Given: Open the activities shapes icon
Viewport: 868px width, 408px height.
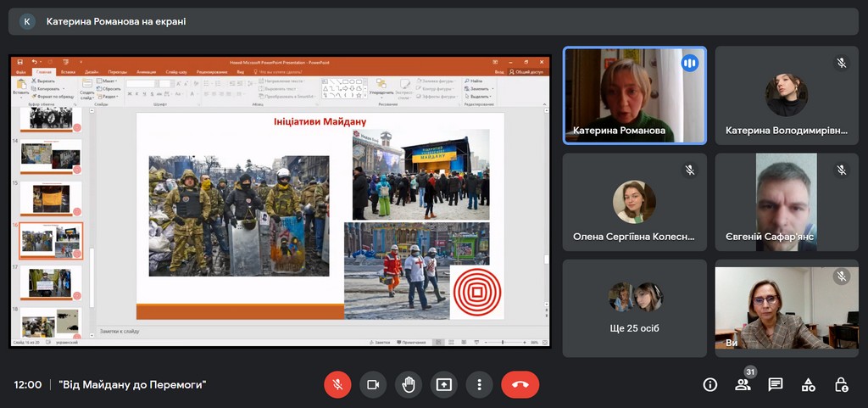Looking at the screenshot, I should (x=809, y=384).
